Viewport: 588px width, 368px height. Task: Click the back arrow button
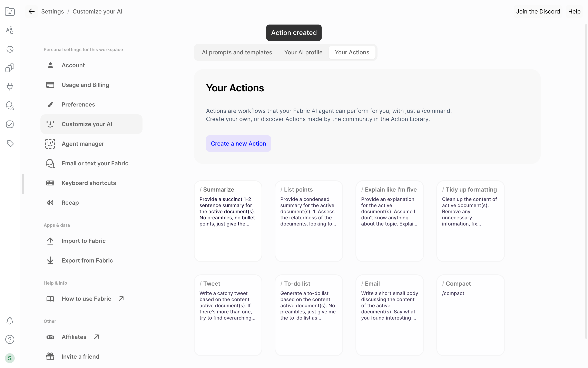point(32,11)
